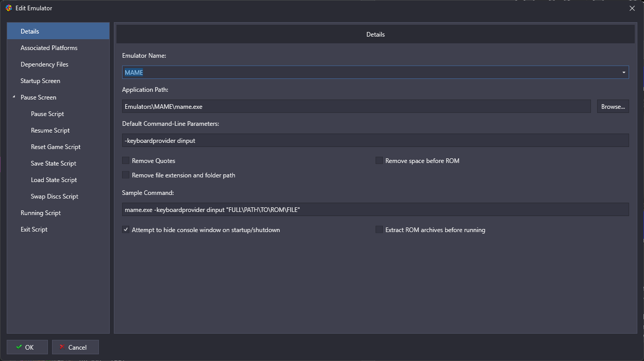Image resolution: width=644 pixels, height=361 pixels.
Task: Open Swap Discs Script item
Action: (55, 196)
